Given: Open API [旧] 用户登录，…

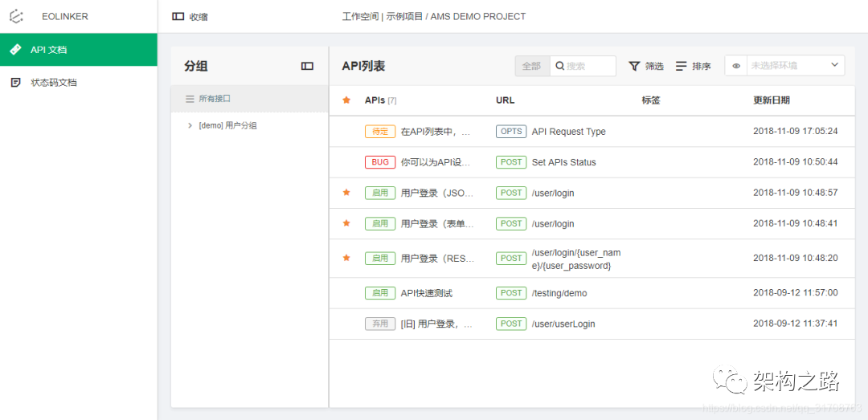Looking at the screenshot, I should tap(436, 324).
